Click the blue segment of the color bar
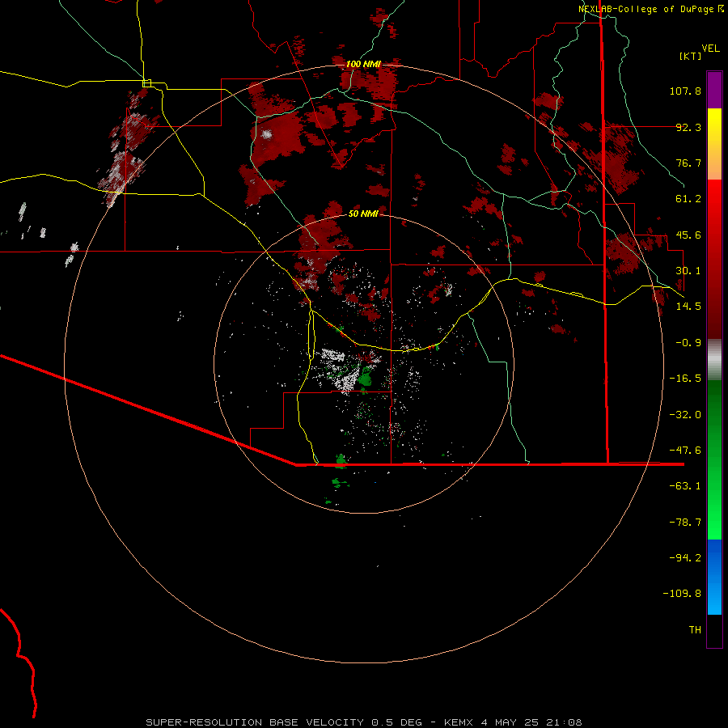 coord(714,577)
